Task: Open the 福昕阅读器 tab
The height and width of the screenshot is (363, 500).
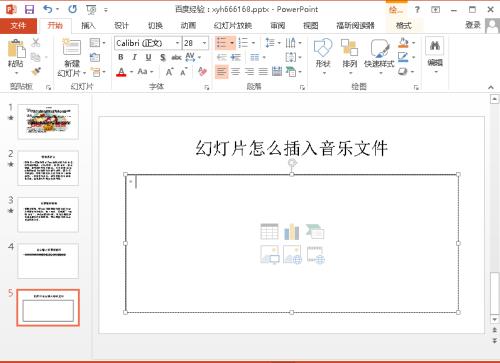Action: coord(355,25)
